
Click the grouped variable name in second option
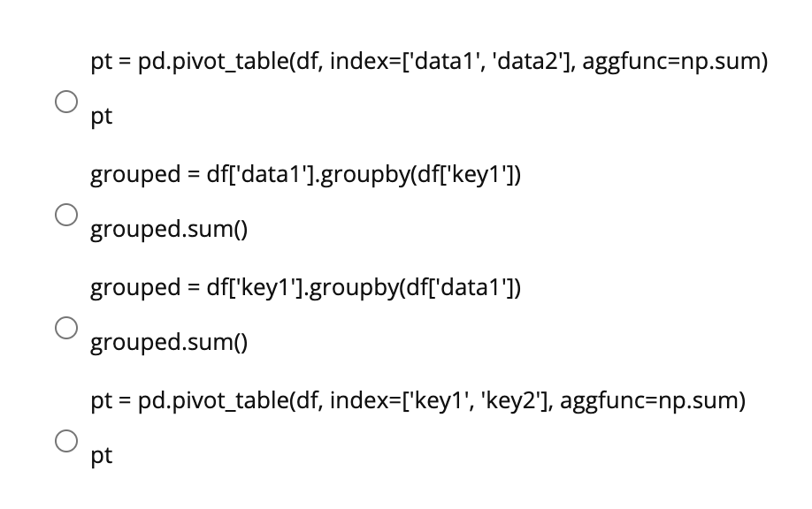pyautogui.click(x=135, y=175)
